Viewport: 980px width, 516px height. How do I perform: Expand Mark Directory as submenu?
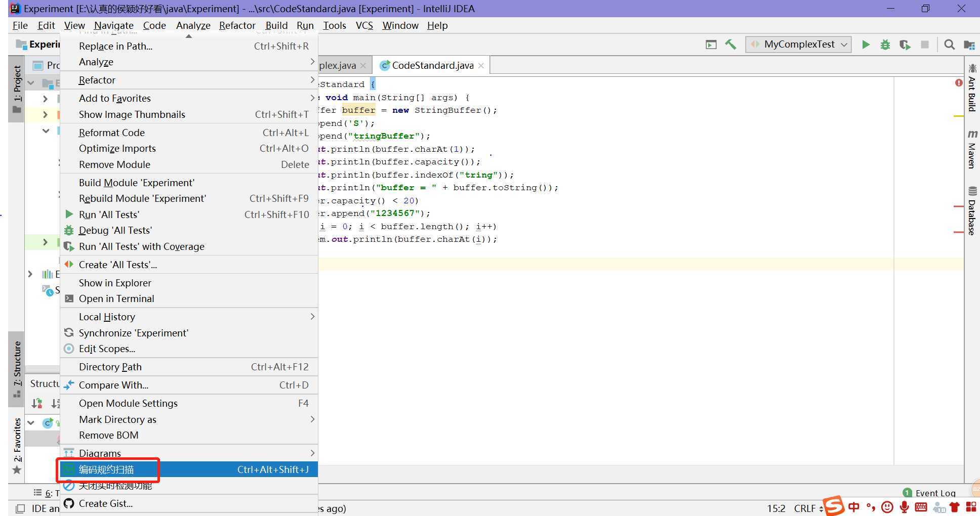tap(189, 419)
